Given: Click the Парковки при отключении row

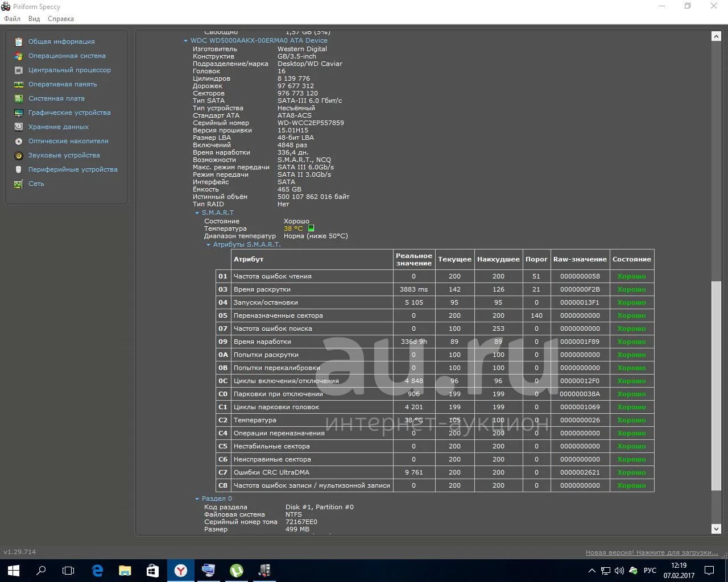Looking at the screenshot, I should (435, 394).
